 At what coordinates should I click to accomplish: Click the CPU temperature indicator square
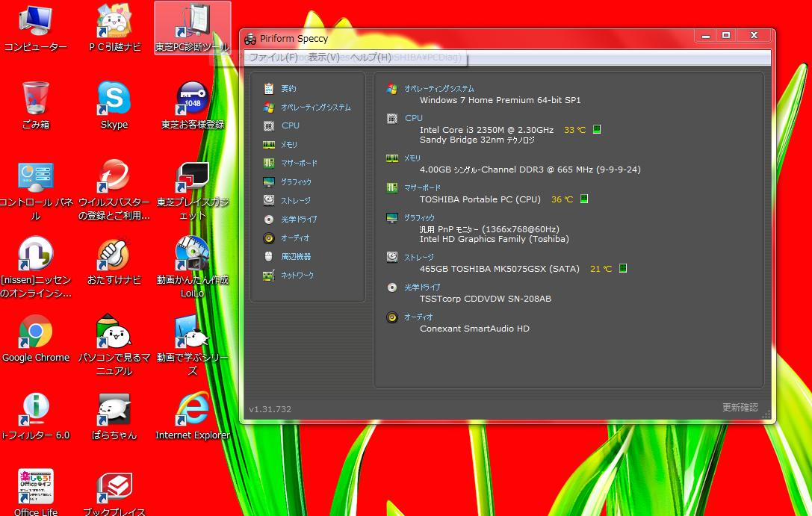tap(597, 129)
